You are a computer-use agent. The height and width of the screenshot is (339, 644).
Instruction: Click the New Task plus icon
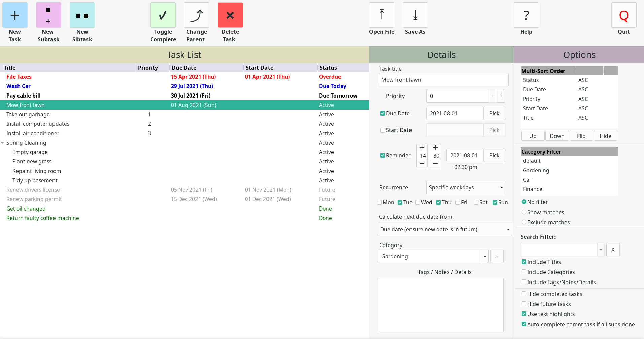click(15, 15)
